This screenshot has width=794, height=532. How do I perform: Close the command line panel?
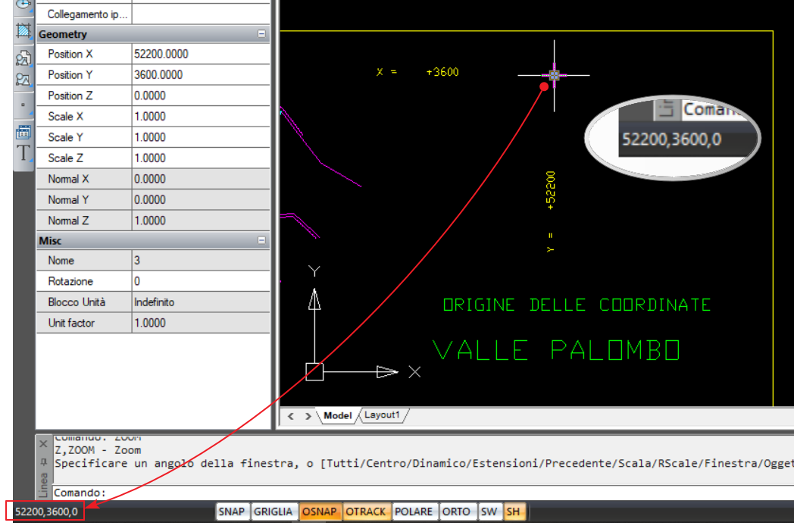click(43, 443)
